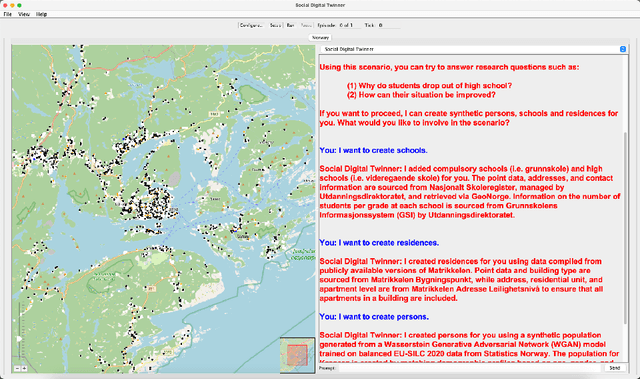Click into the Prompt input field
The image size is (640, 379).
pos(469,368)
